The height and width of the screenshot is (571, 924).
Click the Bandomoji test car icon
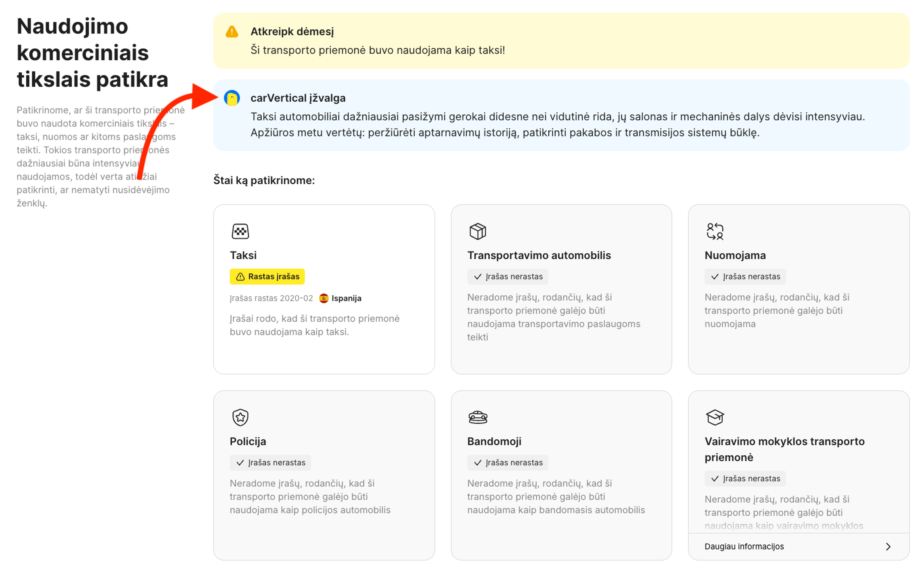click(x=478, y=417)
